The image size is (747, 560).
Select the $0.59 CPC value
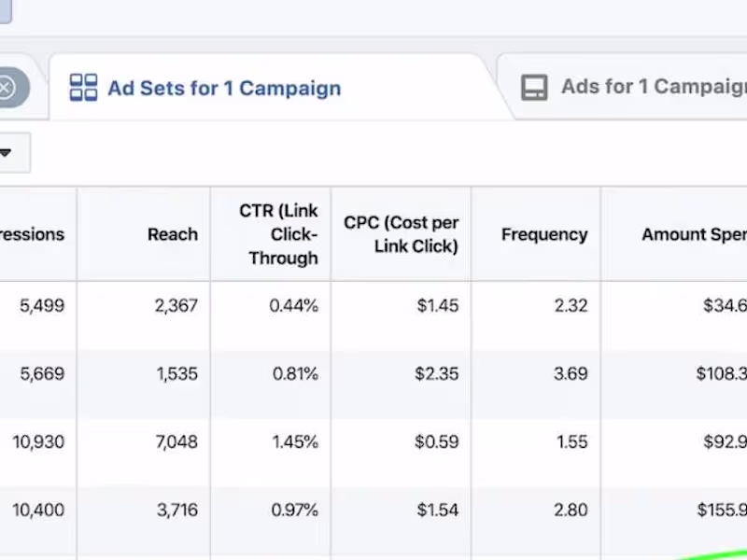[437, 441]
